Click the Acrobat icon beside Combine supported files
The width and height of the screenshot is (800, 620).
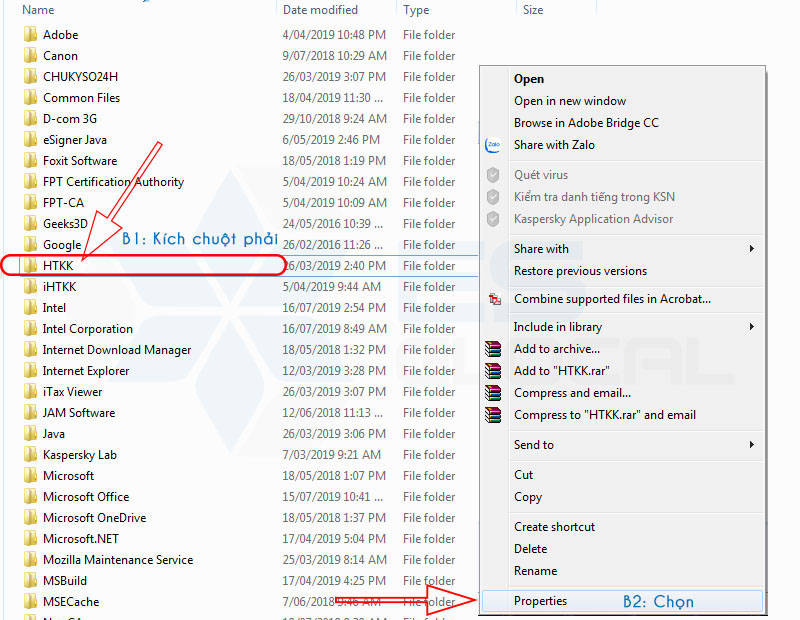point(493,299)
